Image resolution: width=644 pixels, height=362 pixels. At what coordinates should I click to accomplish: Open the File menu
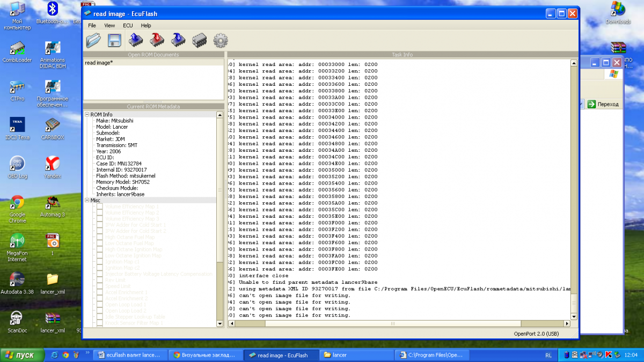pos(92,25)
